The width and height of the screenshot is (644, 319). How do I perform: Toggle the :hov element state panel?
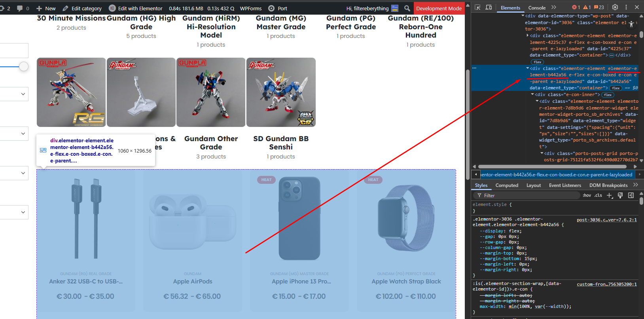click(x=587, y=195)
